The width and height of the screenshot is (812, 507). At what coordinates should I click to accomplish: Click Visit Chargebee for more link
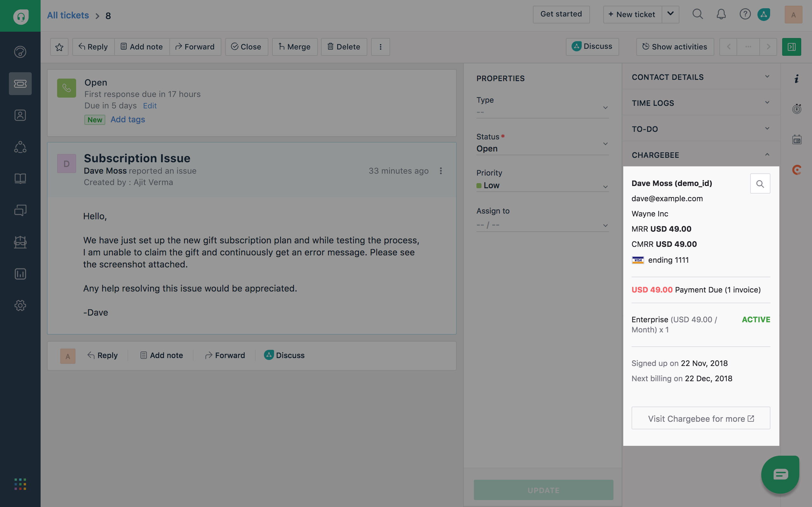(701, 419)
